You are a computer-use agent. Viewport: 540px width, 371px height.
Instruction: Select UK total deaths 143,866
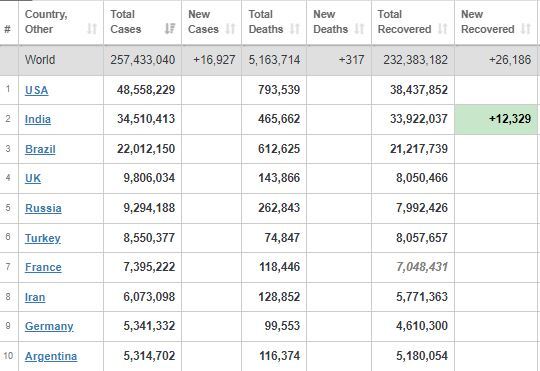279,178
